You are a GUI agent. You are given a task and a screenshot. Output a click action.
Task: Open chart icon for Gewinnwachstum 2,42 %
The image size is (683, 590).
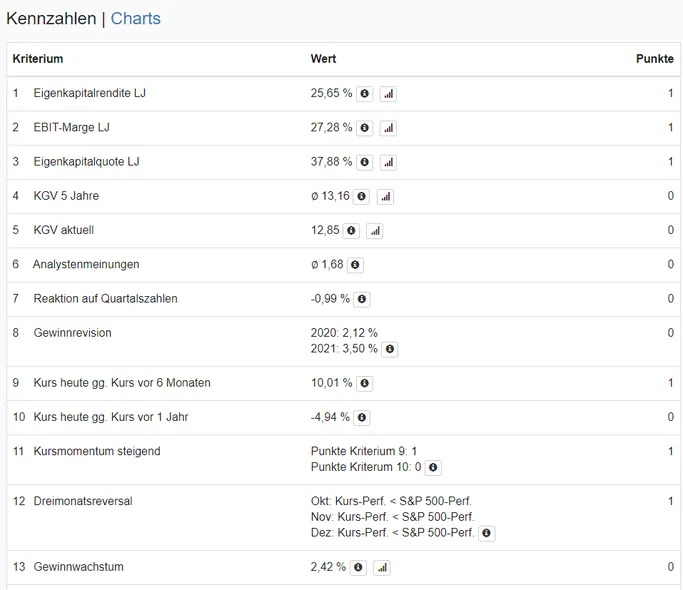coord(382,567)
